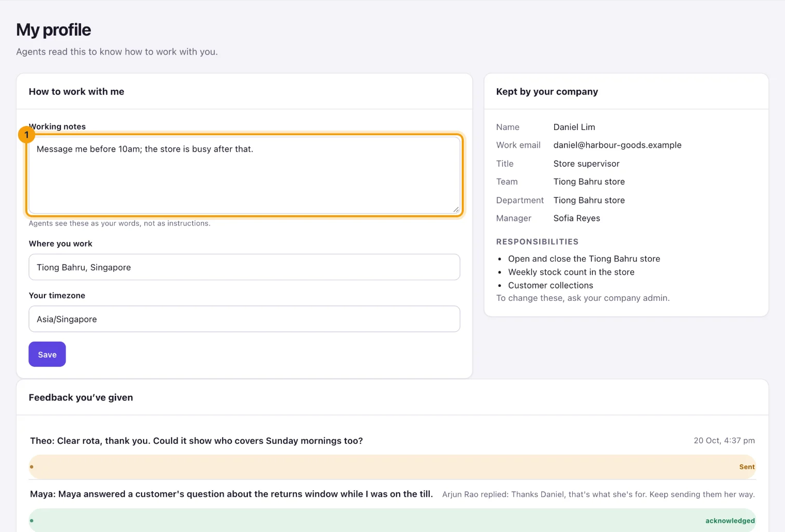Click the Department value 'Tiong Bahru store'
This screenshot has width=785, height=532.
[589, 200]
